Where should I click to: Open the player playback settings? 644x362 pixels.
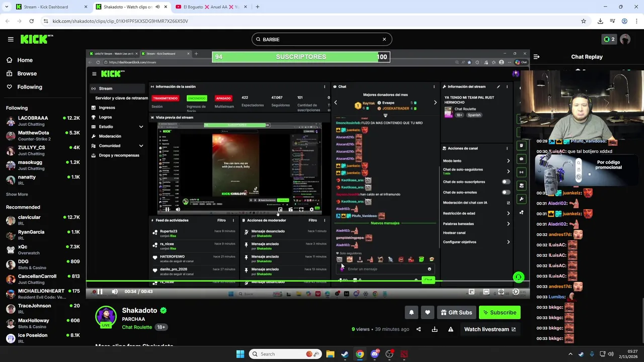(x=516, y=292)
